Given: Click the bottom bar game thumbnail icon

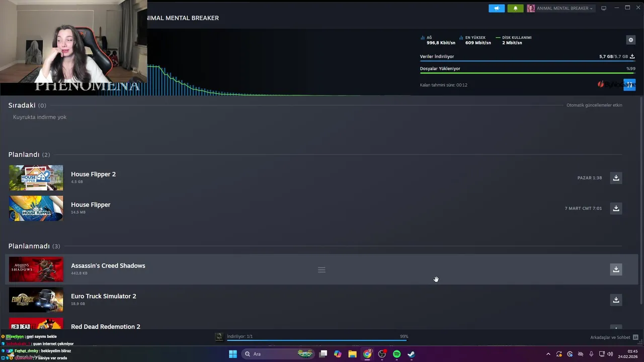Looking at the screenshot, I should click(219, 337).
